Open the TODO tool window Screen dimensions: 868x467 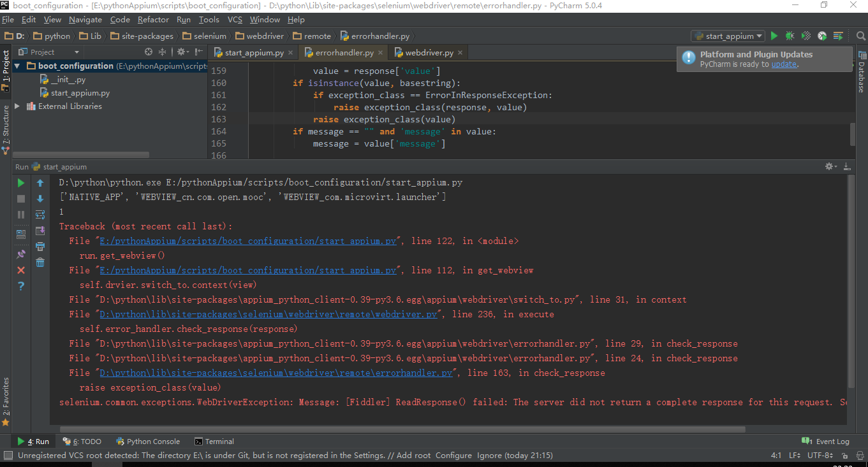(82, 442)
